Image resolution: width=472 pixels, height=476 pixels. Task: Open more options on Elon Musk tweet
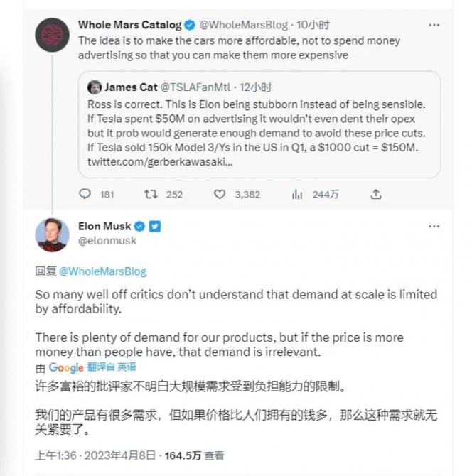click(x=434, y=227)
